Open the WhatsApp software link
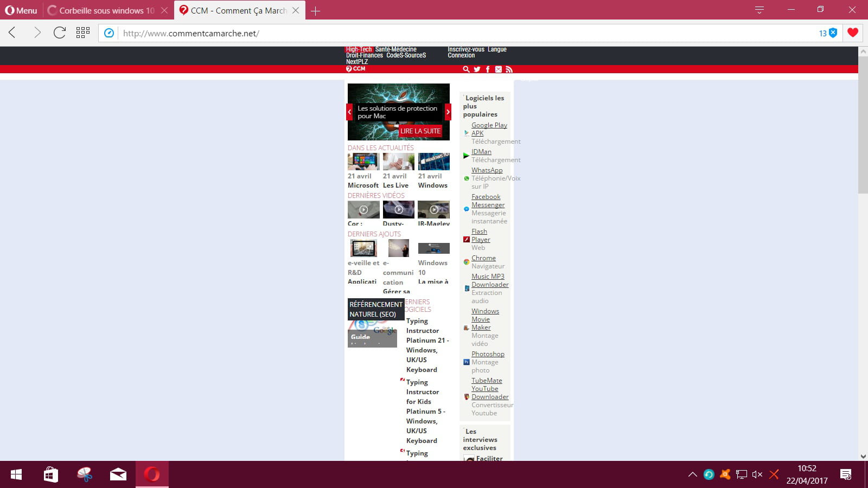 [487, 170]
